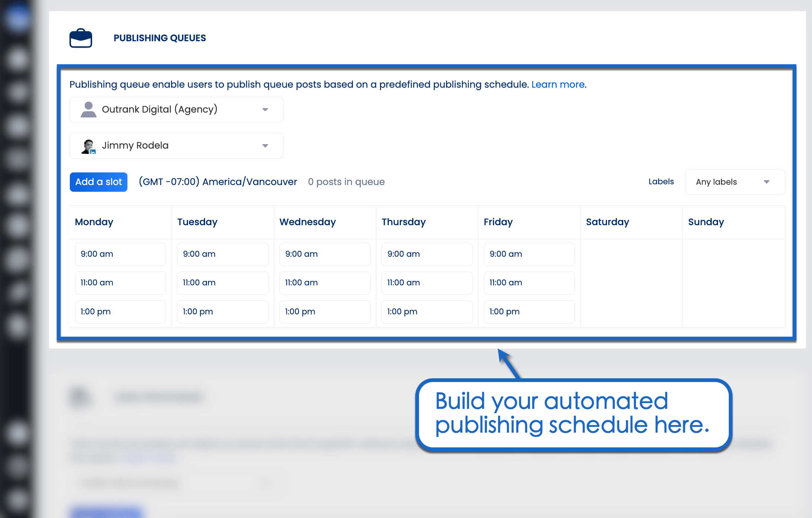Click Friday's 1:00 pm time slot
Viewport: 812px width, 518px height.
pos(529,312)
